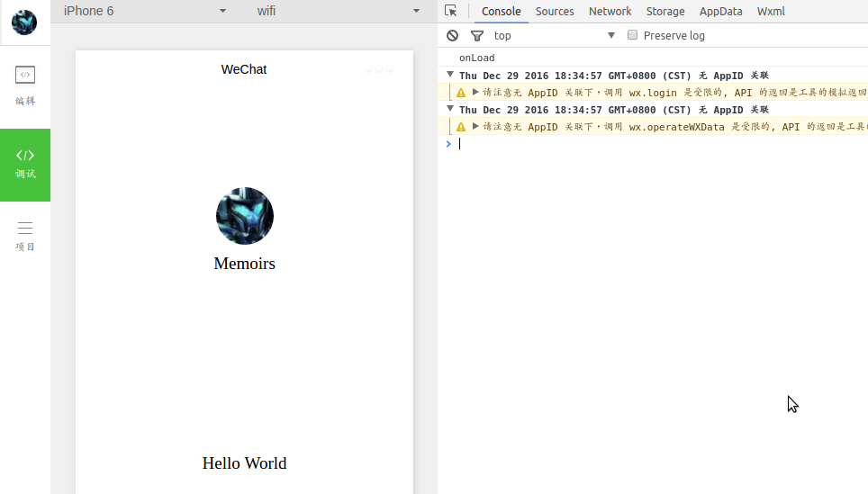Image resolution: width=868 pixels, height=494 pixels.
Task: Click the Memoirs profile picture in simulator
Action: pos(245,216)
